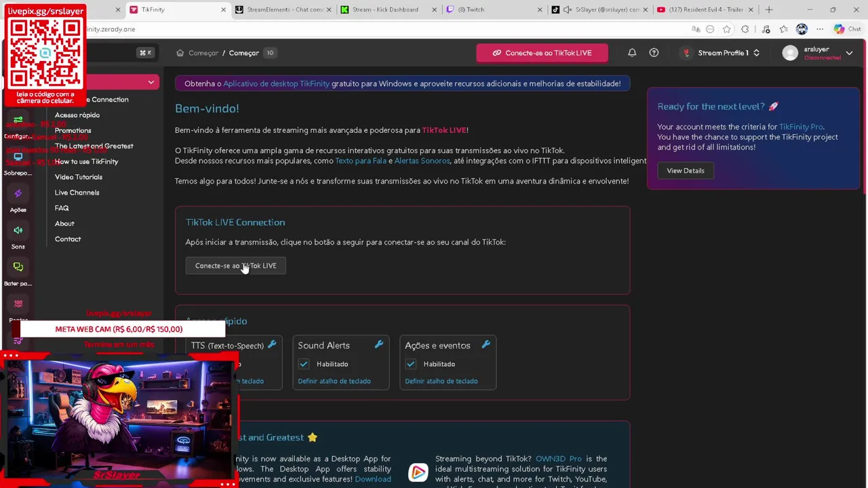This screenshot has width=868, height=488.
Task: Click the home icon in breadcrumb
Action: [x=180, y=53]
